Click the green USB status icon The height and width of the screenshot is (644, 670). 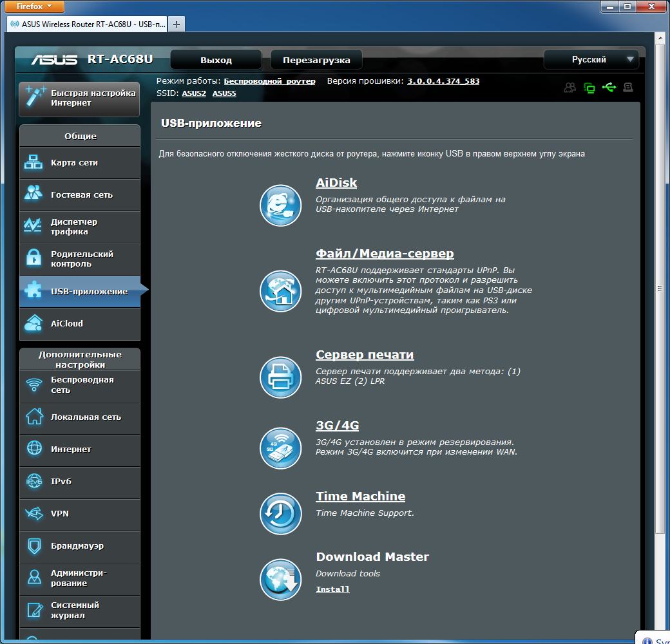609,88
